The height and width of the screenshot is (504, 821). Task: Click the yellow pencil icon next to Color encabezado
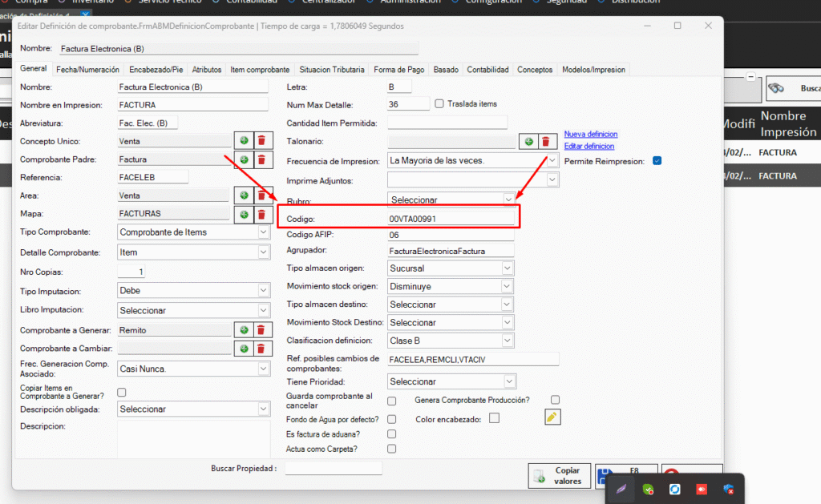[x=552, y=417]
